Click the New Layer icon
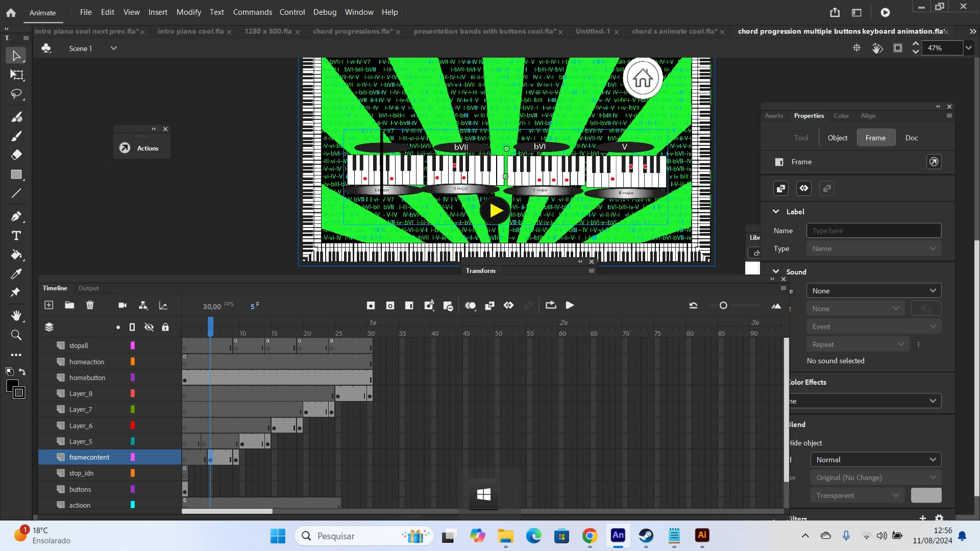Screen dimensions: 980x551 (49, 305)
